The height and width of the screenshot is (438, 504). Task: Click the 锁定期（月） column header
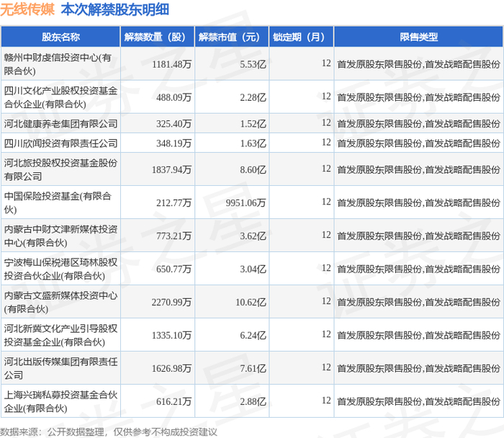pyautogui.click(x=302, y=37)
